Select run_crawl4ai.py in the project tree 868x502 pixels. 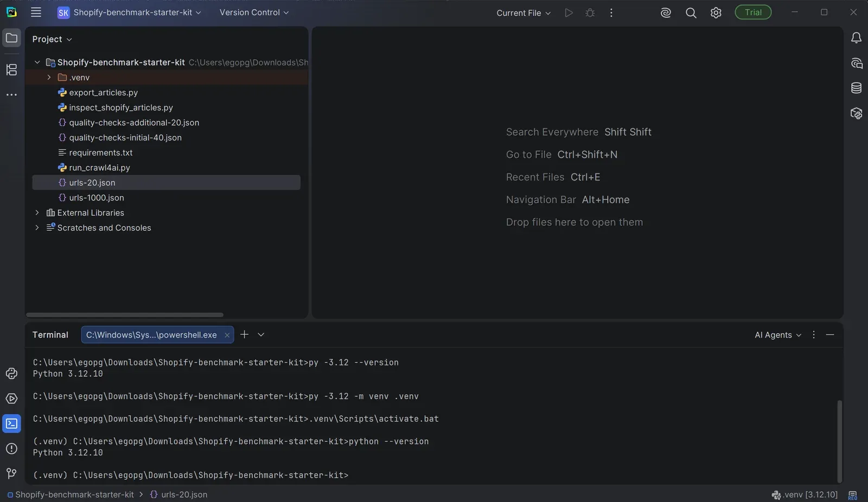(x=100, y=168)
